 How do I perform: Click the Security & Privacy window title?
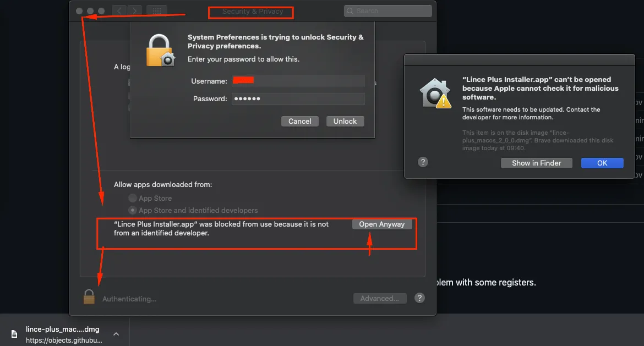pyautogui.click(x=253, y=12)
